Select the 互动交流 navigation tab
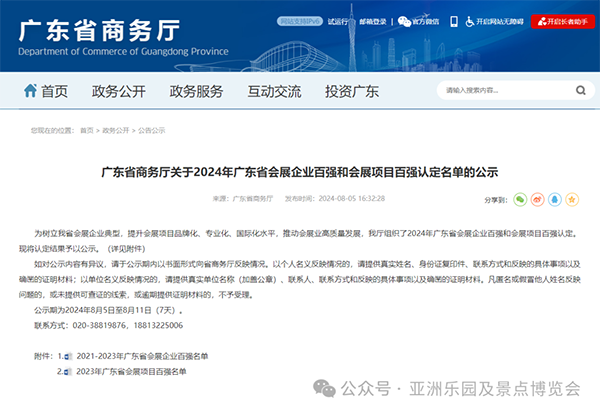 [274, 91]
